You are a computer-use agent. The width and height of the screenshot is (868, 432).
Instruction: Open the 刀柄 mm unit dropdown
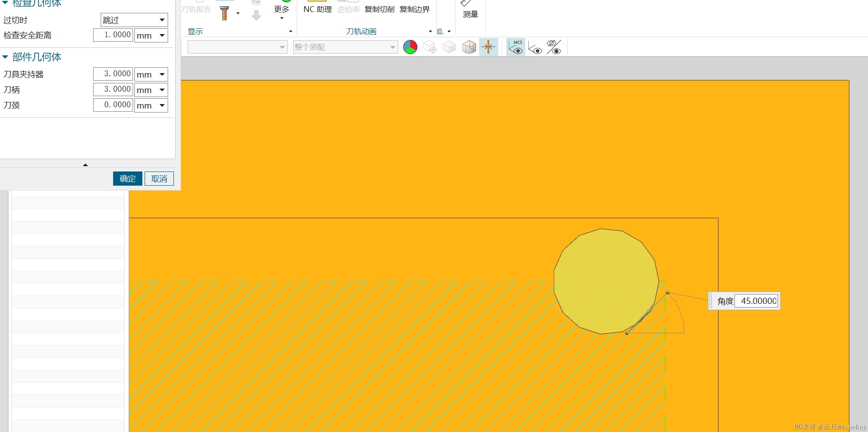tap(151, 90)
